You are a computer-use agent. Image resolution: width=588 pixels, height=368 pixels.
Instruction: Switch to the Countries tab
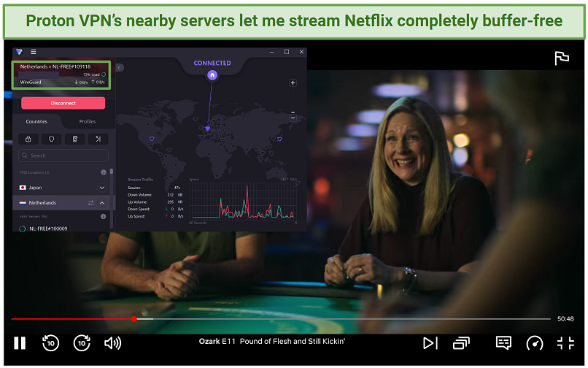coord(36,122)
